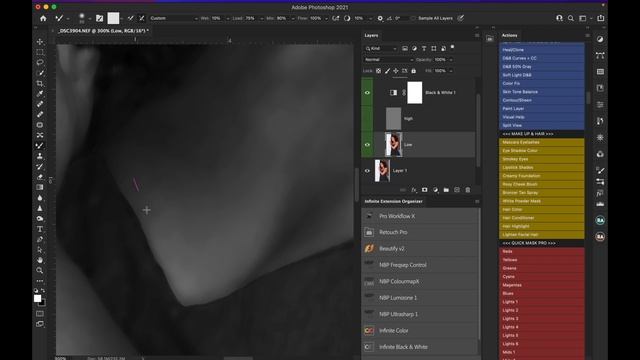Select the Low layer thumbnail

click(393, 144)
